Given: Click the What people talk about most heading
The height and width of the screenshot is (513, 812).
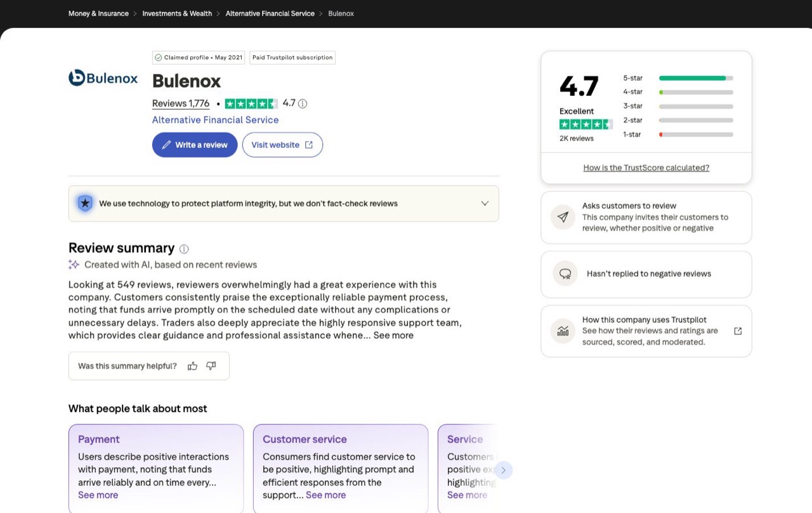Looking at the screenshot, I should coord(138,409).
